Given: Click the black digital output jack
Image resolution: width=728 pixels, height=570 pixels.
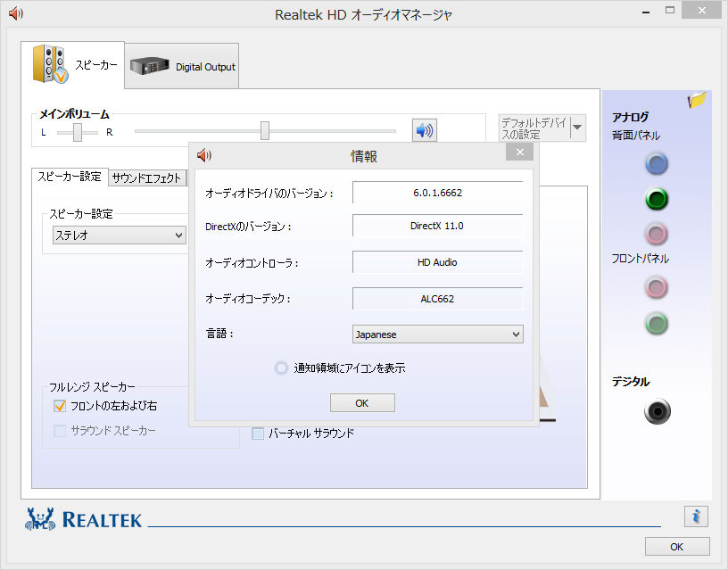Looking at the screenshot, I should (x=658, y=411).
